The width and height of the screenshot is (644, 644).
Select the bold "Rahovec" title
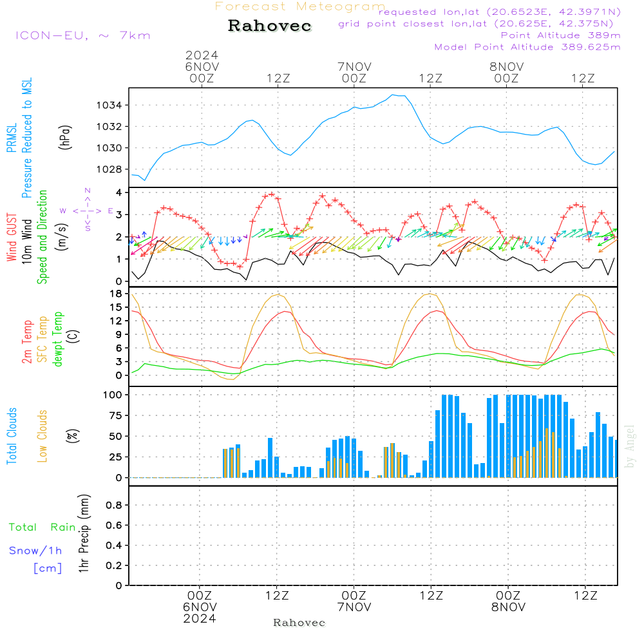(270, 26)
